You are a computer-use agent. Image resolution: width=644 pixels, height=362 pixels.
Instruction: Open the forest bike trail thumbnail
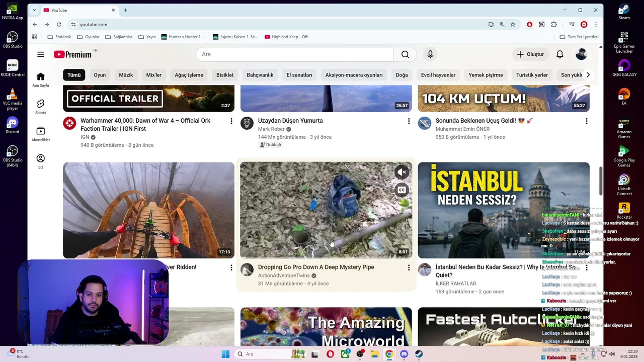point(148,210)
